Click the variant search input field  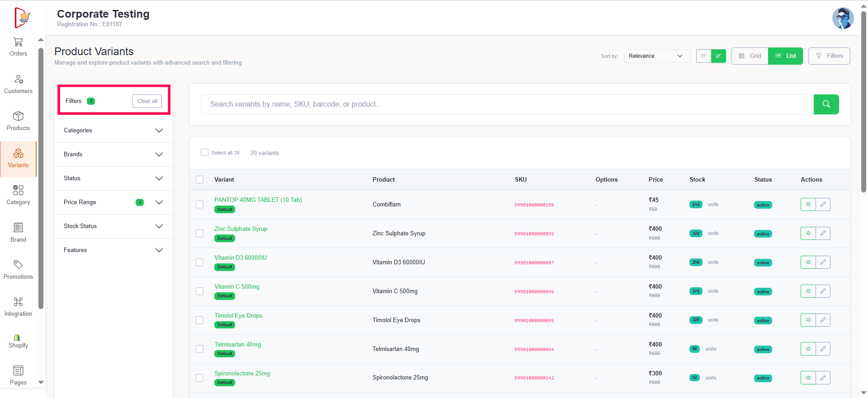pyautogui.click(x=506, y=104)
